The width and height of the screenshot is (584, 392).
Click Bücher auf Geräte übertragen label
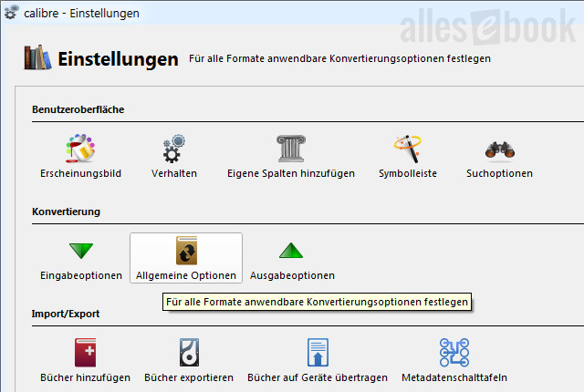point(318,377)
